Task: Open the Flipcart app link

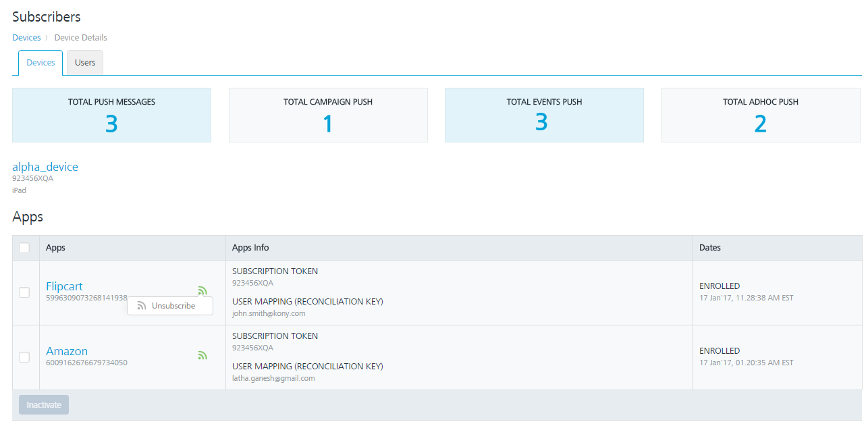Action: tap(64, 286)
